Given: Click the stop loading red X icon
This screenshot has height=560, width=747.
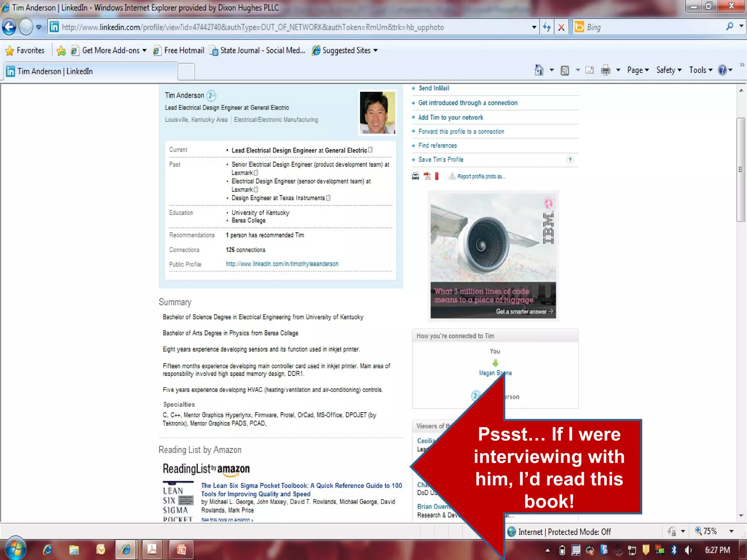Looking at the screenshot, I should 561,27.
